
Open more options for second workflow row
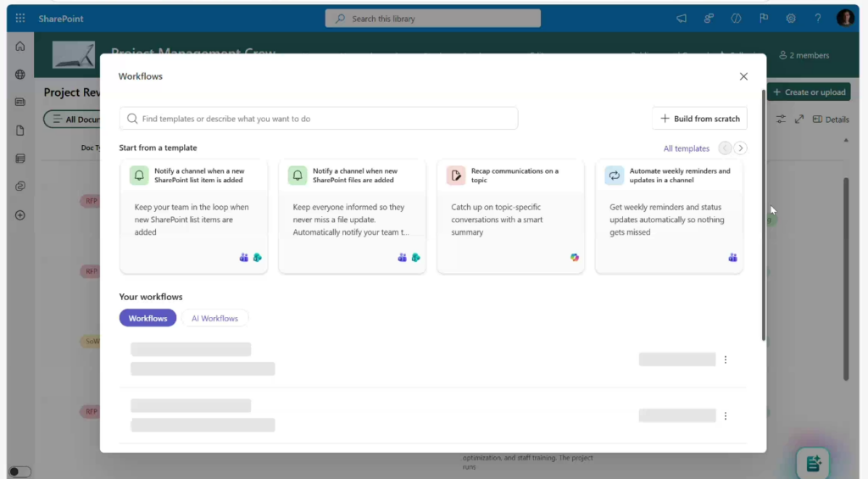(726, 416)
